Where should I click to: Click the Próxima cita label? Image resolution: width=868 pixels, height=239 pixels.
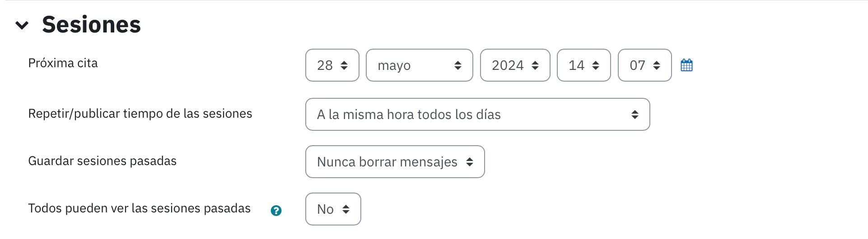point(63,63)
